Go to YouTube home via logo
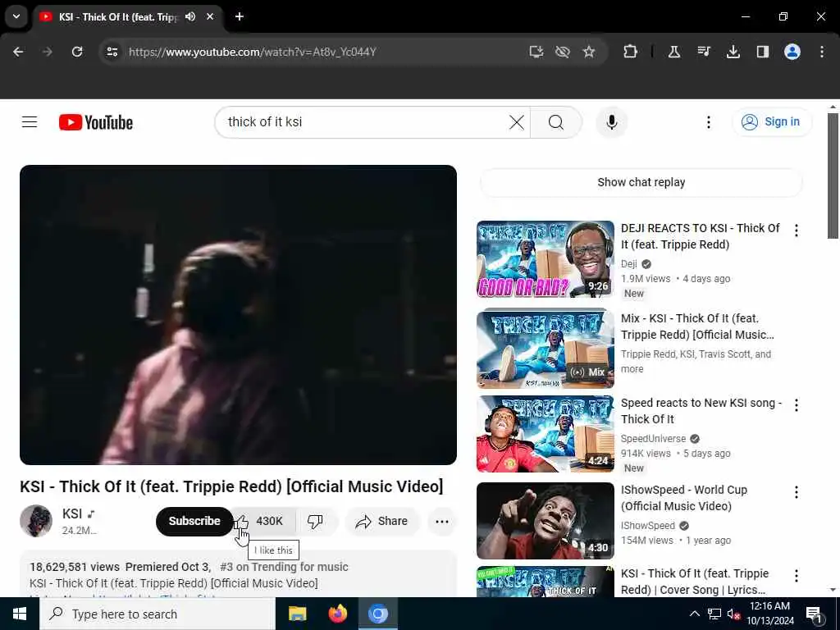This screenshot has width=840, height=630. click(x=96, y=122)
